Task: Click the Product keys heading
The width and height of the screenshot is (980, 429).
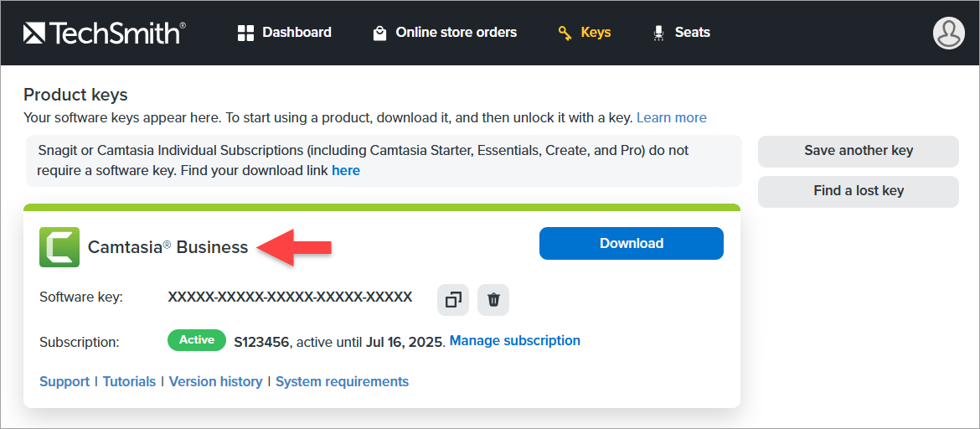Action: point(75,95)
